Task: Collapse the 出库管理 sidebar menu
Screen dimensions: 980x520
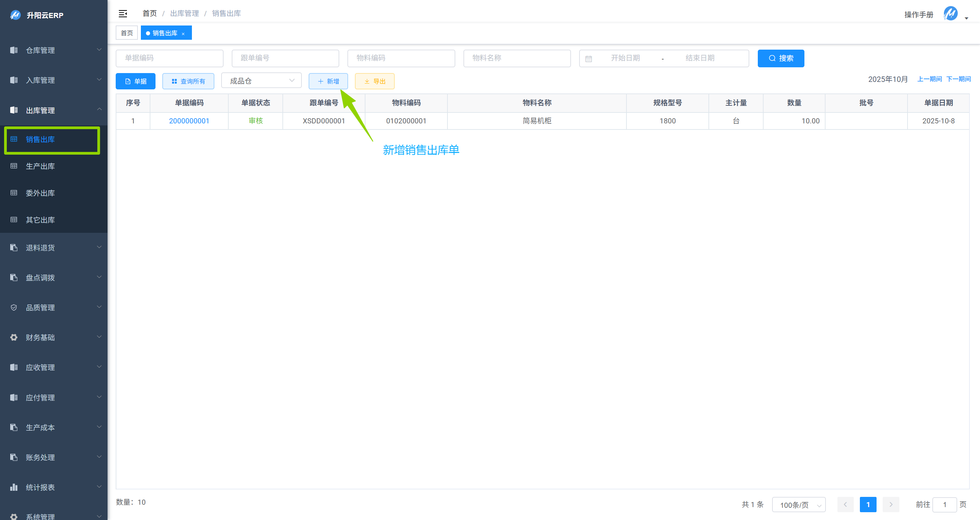Action: [53, 110]
